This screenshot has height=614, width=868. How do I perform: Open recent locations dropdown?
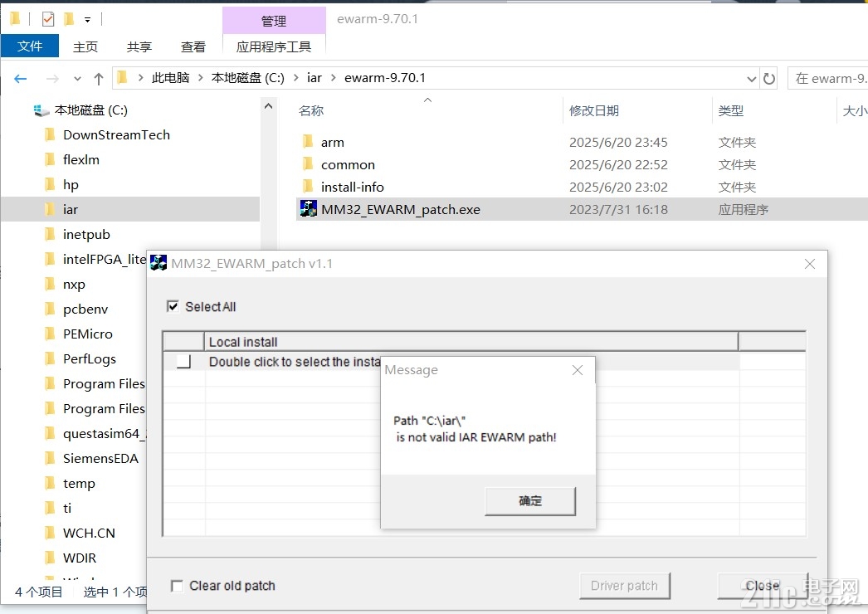(77, 79)
